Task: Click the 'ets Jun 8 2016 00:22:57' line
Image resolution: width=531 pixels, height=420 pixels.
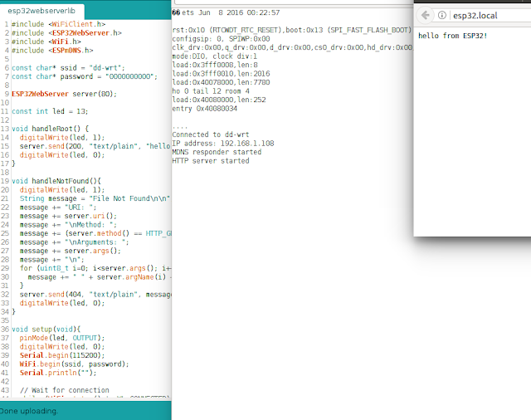Action: pos(226,13)
